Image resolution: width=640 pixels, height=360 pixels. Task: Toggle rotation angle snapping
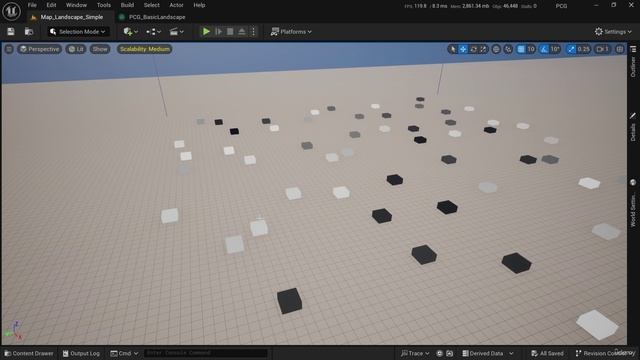[544, 49]
